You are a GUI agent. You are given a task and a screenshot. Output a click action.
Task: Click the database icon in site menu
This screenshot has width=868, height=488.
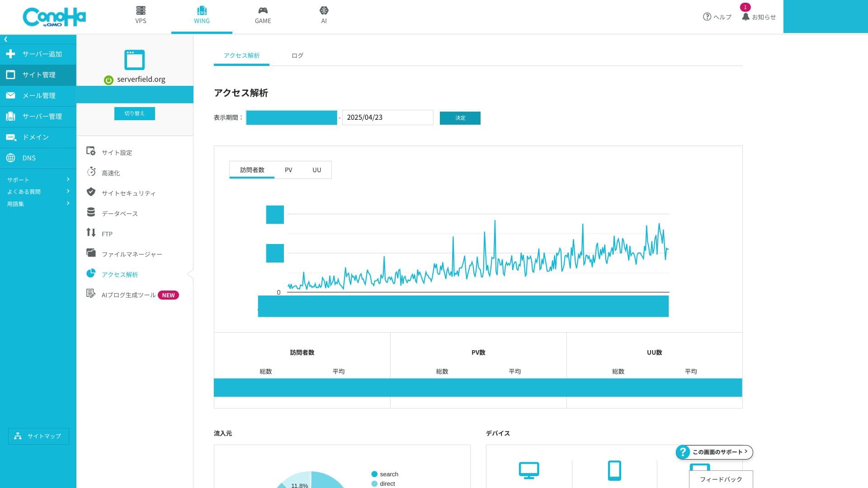coord(91,212)
